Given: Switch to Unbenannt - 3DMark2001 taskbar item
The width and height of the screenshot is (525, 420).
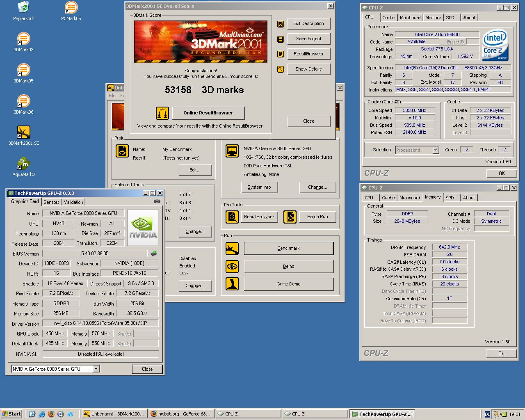Looking at the screenshot, I should tap(114, 414).
